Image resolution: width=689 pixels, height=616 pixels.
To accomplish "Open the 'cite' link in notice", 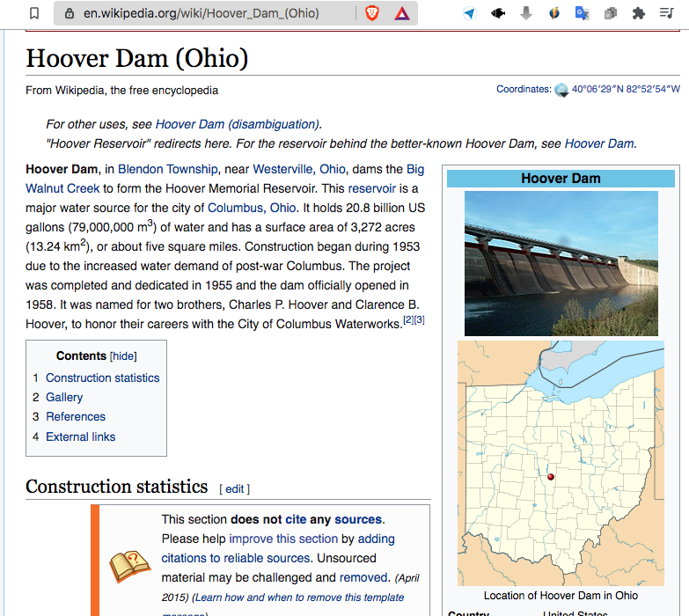I will (296, 519).
